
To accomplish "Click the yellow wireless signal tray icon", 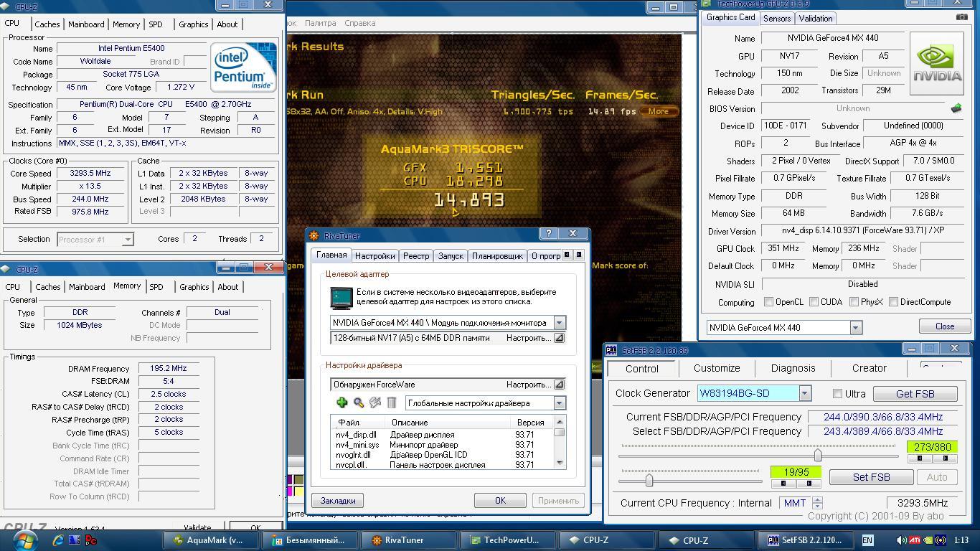I will click(941, 540).
